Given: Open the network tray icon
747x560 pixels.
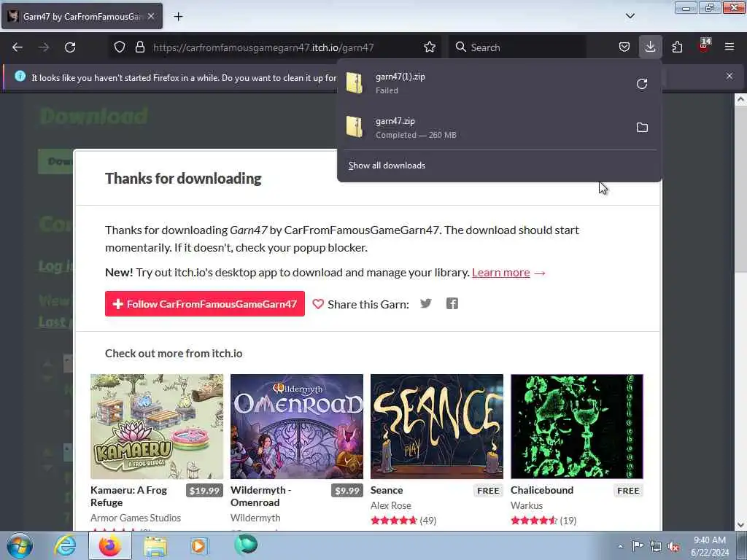Looking at the screenshot, I should tap(656, 547).
